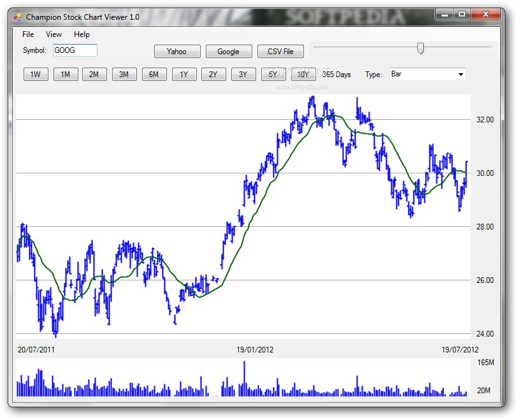Click the Champion Stock Chart Viewer title bar icon
Screen dimensions: 518x420
17,17
